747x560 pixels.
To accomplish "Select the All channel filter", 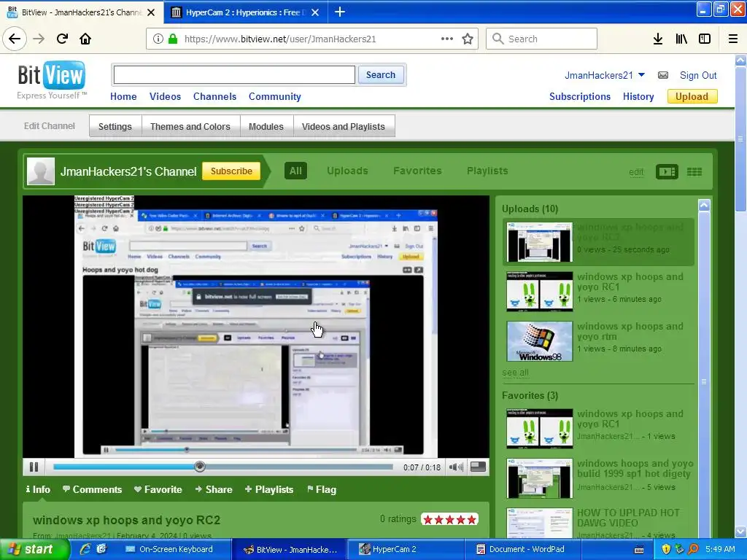I will [x=295, y=171].
